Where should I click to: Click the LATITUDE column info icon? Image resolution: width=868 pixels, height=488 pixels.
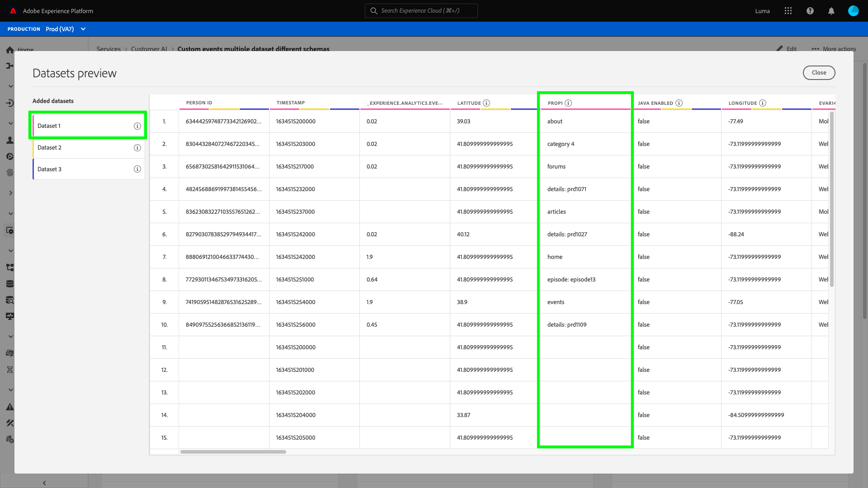(x=486, y=103)
